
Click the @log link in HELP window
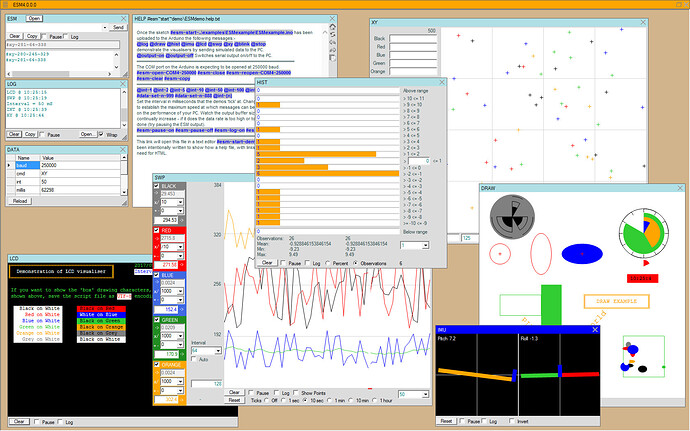click(x=142, y=44)
